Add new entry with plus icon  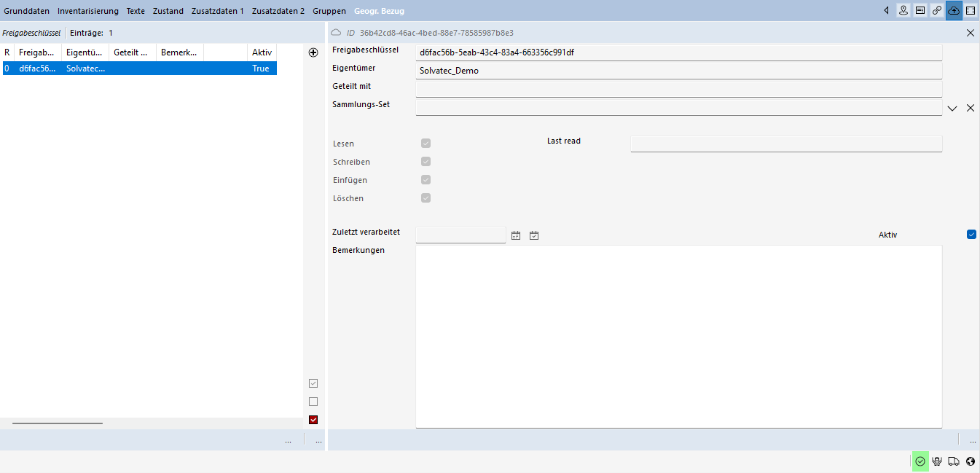(x=313, y=52)
